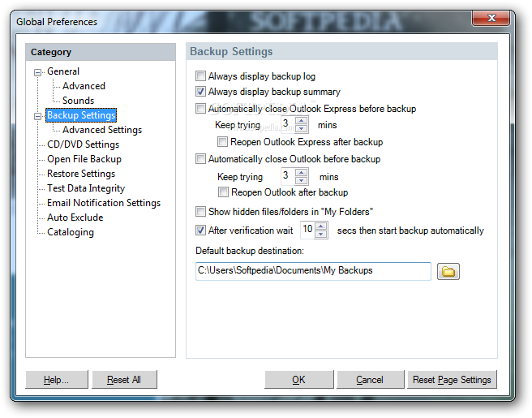The height and width of the screenshot is (418, 532).
Task: Uncheck After verification wait option
Action: [200, 231]
